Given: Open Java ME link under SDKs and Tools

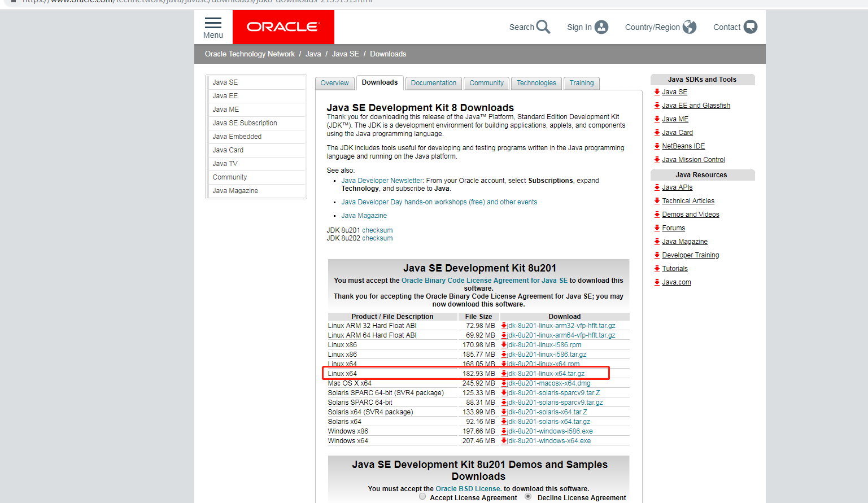Looking at the screenshot, I should 675,119.
